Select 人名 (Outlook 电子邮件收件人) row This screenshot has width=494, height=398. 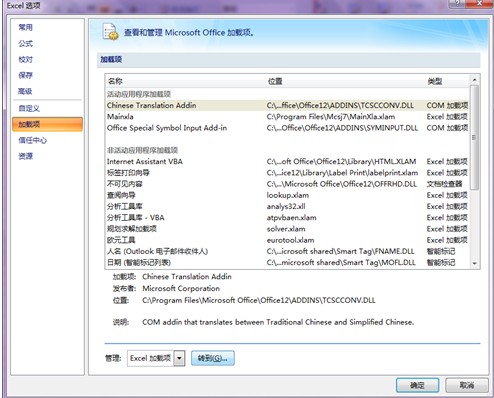pyautogui.click(x=287, y=251)
